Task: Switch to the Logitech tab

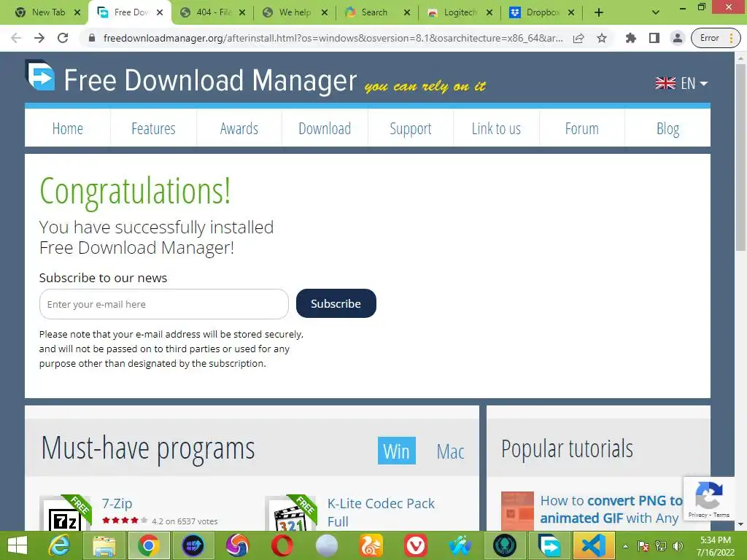Action: [x=460, y=12]
